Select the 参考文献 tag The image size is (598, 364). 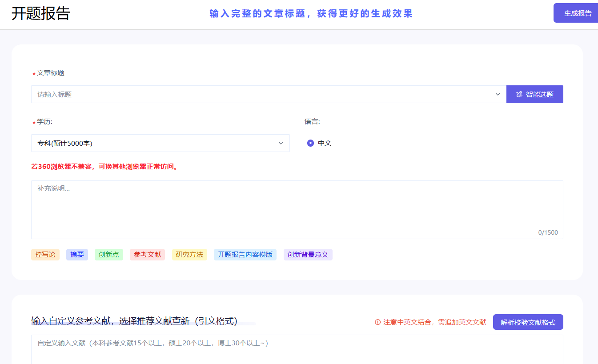pos(147,255)
